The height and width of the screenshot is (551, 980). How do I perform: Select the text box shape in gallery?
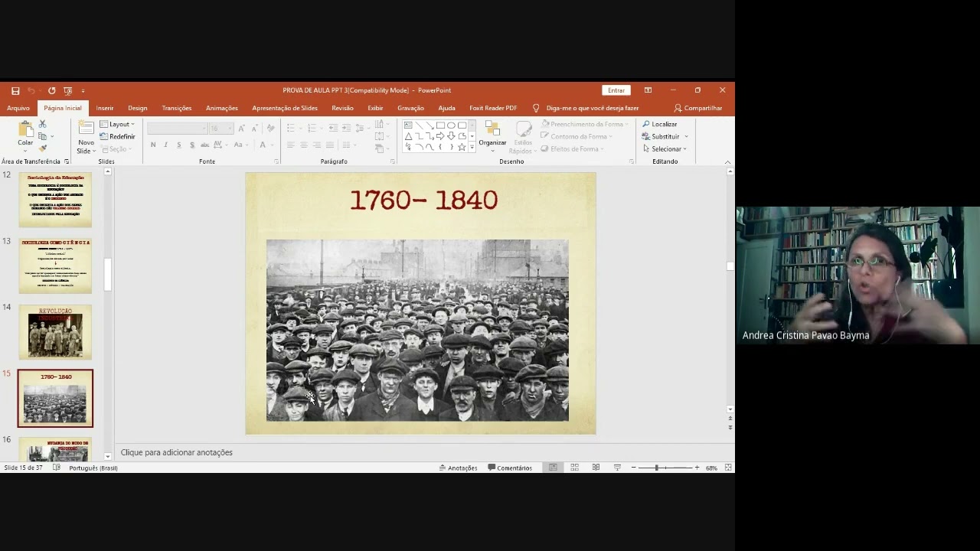click(x=408, y=126)
